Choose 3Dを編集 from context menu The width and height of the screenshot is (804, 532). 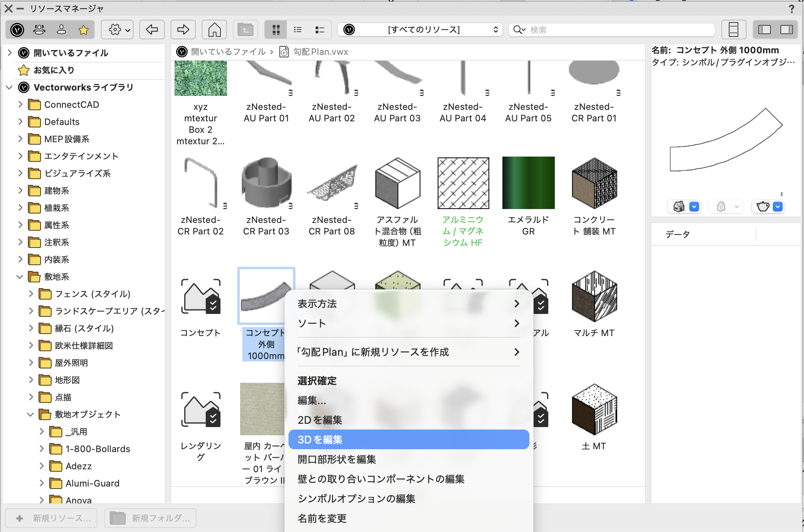tap(409, 439)
